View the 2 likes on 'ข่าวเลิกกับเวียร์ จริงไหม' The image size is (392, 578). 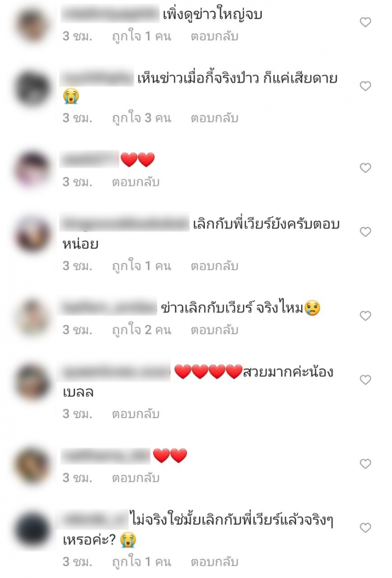click(142, 330)
